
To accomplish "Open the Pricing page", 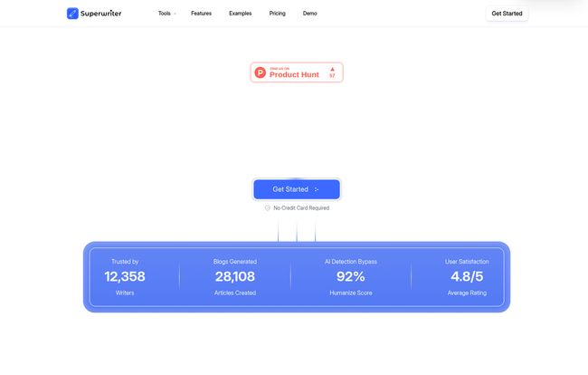I will click(277, 14).
